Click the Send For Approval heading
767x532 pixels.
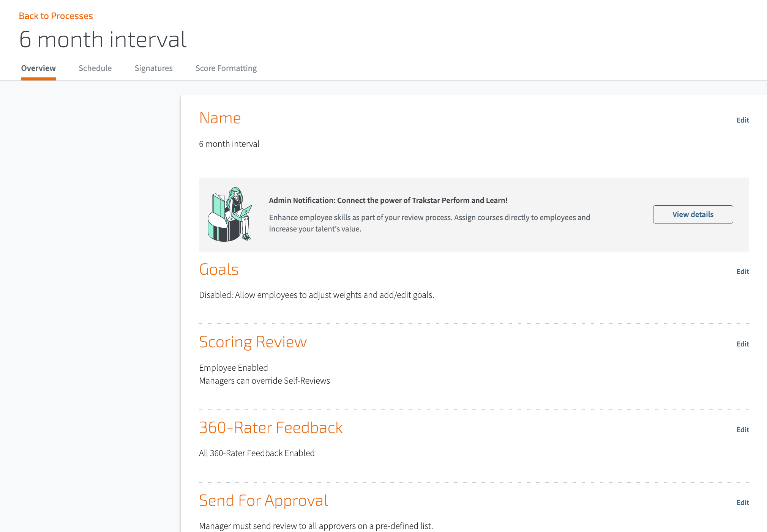(264, 501)
